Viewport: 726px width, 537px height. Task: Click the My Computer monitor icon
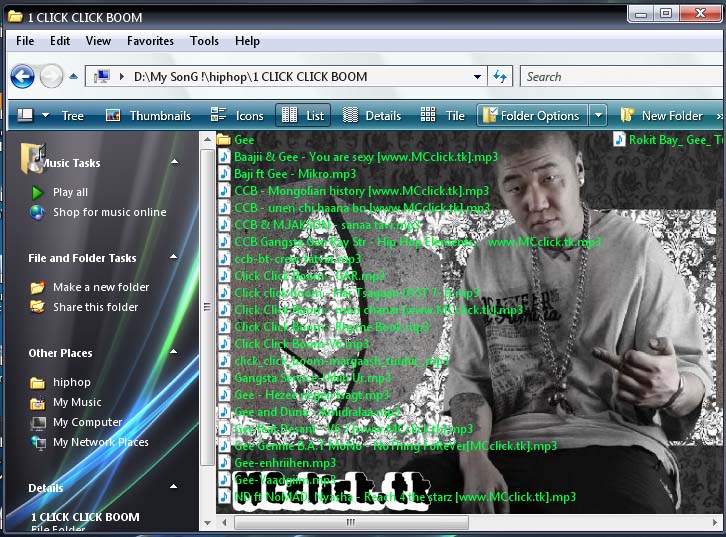tap(38, 423)
